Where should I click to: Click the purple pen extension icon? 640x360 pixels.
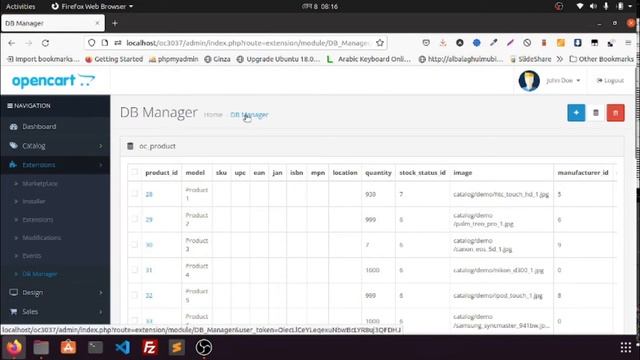click(510, 43)
